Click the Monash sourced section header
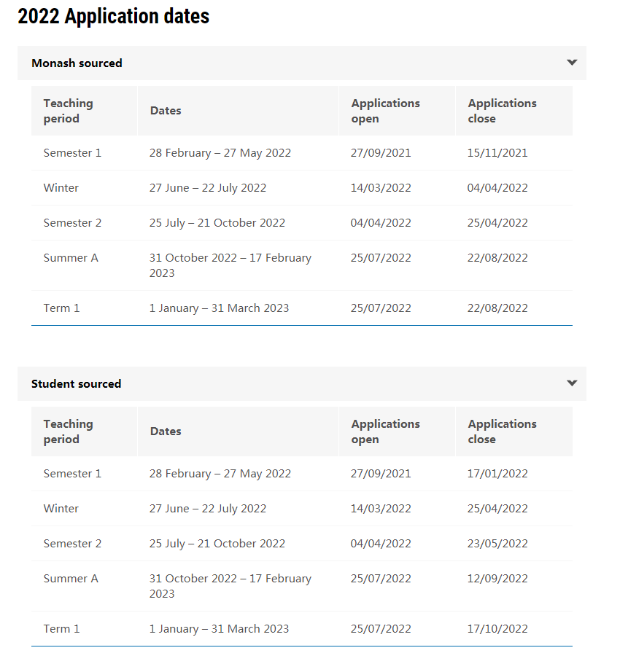Screen dimensions: 620x672 (302, 63)
